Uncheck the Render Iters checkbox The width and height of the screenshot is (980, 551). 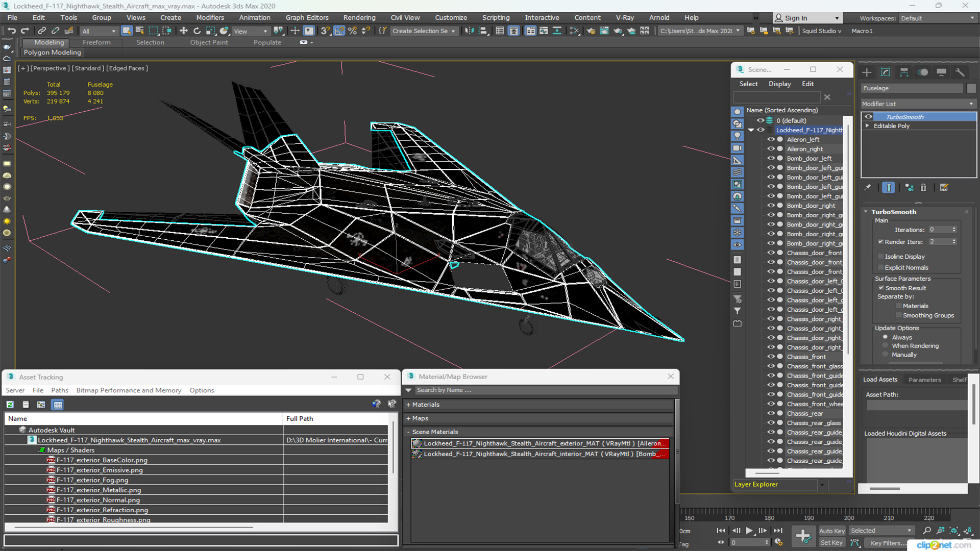(x=880, y=242)
